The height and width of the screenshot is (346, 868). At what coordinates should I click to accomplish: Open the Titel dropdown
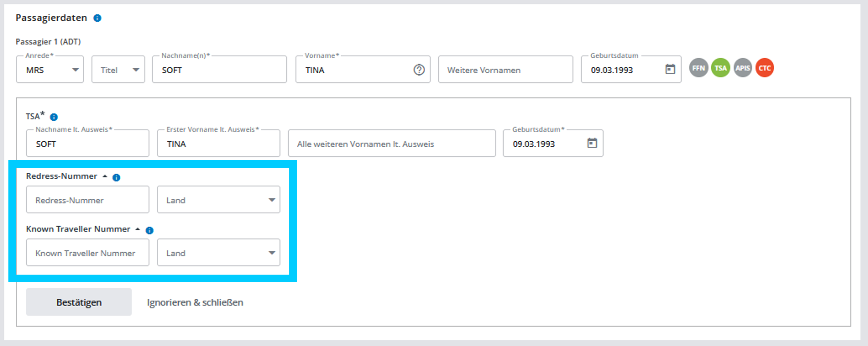click(118, 70)
